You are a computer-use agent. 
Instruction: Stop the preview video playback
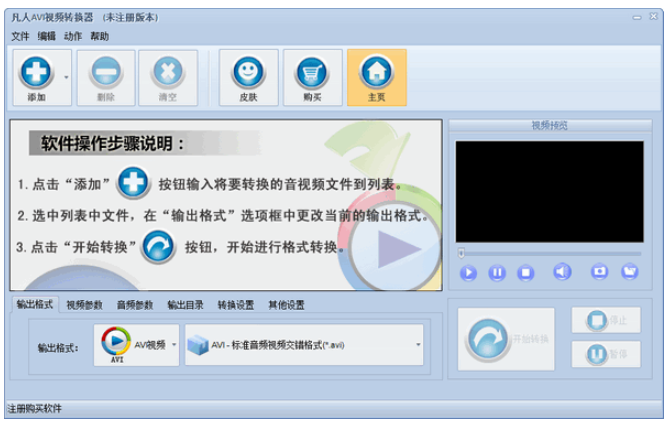coord(525,272)
